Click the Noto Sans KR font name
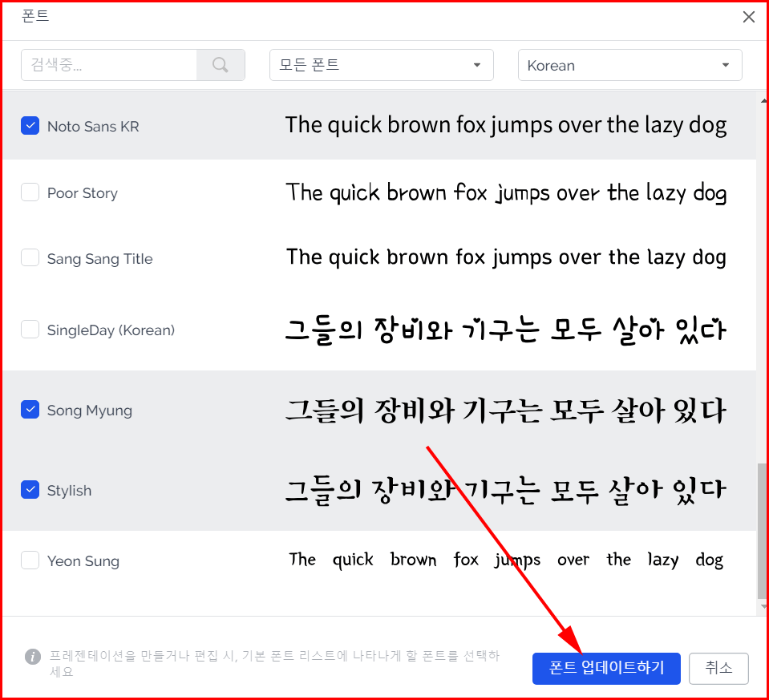This screenshot has height=700, width=769. [x=93, y=127]
